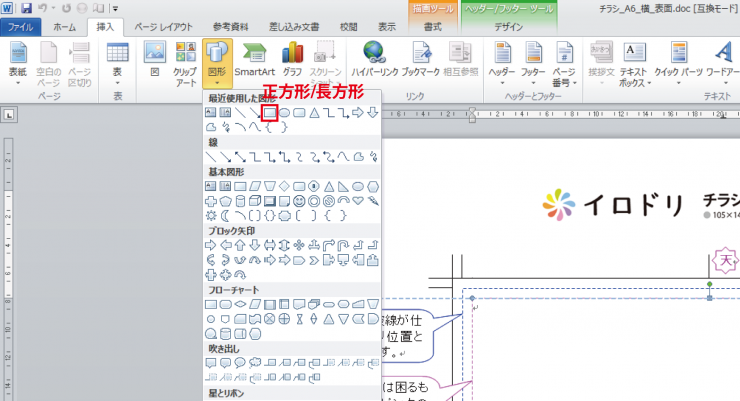Select the cube shape in basic shapes
Screen dimensions: 740x401
(x=255, y=201)
